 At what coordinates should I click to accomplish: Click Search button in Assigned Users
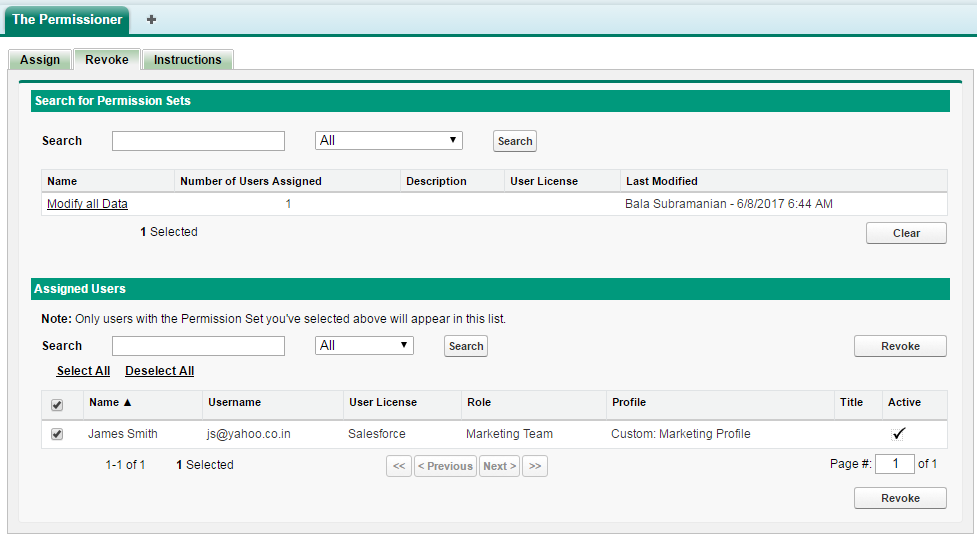[x=466, y=346]
